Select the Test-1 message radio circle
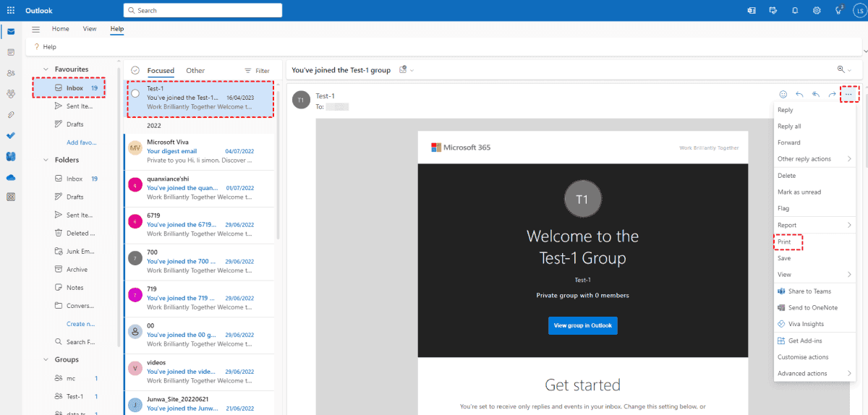Screen dimensions: 868x415 coord(135,94)
